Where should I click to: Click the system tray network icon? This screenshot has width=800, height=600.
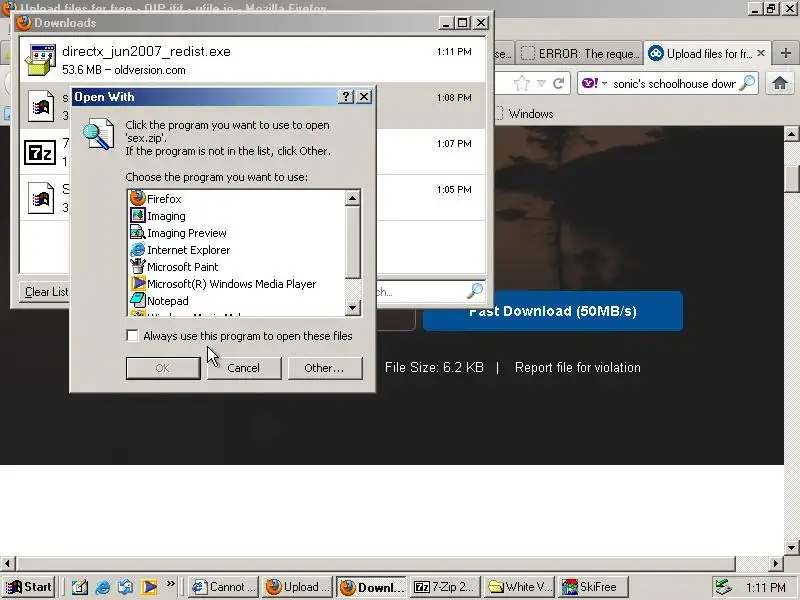[x=723, y=587]
